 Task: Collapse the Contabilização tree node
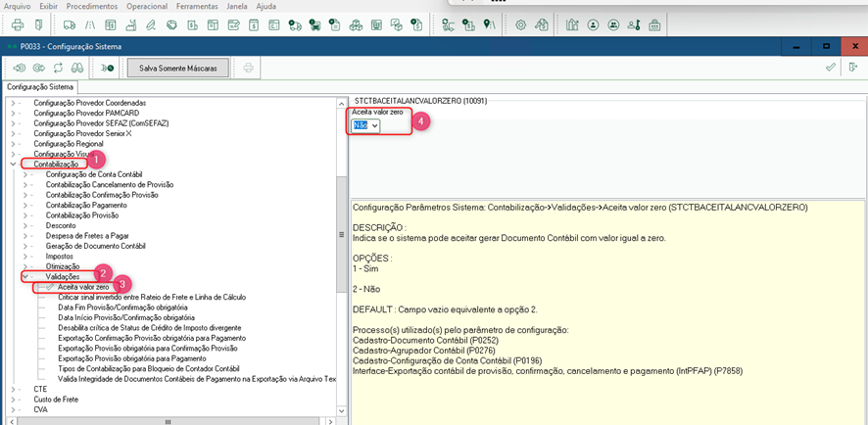[13, 165]
